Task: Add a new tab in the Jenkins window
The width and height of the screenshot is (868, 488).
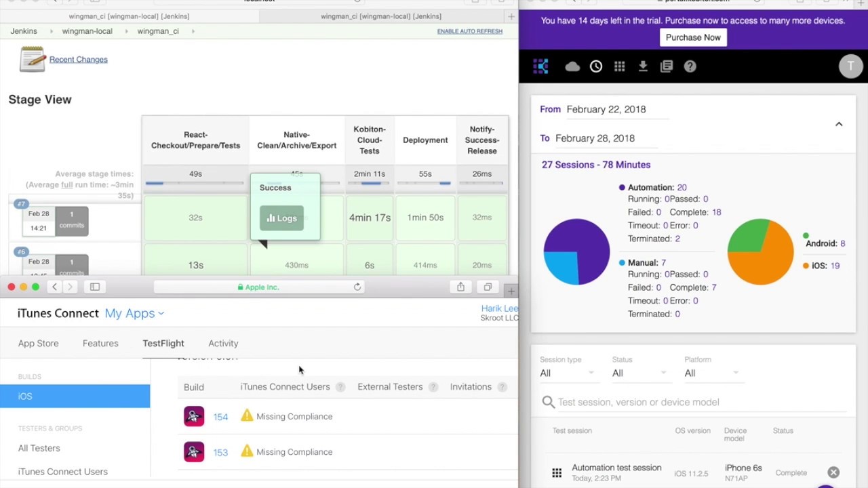Action: (511, 16)
